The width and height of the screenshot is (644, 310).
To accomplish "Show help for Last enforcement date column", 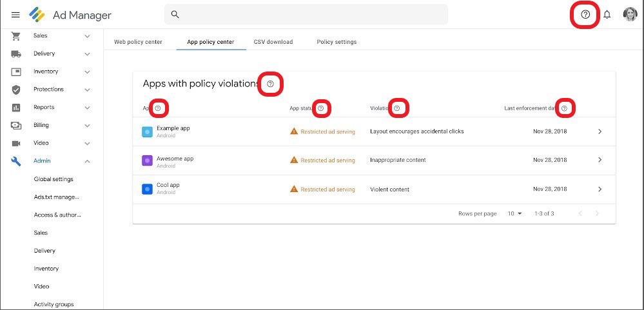I will click(564, 108).
